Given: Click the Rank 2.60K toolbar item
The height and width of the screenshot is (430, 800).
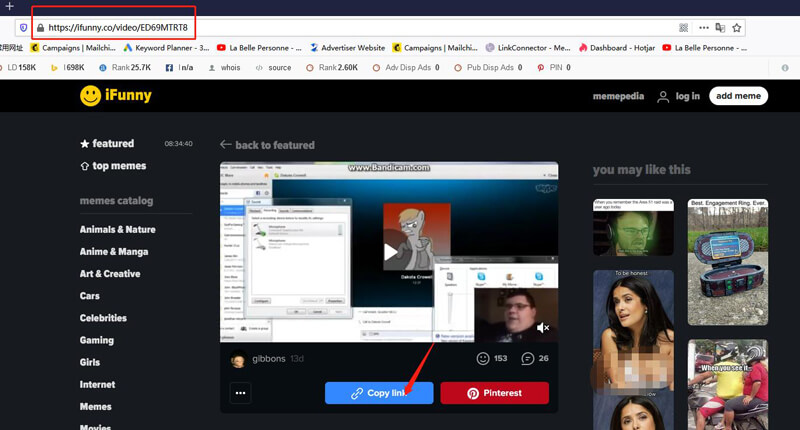Looking at the screenshot, I should (x=332, y=67).
